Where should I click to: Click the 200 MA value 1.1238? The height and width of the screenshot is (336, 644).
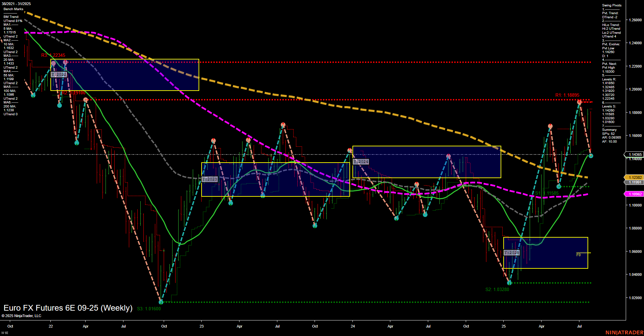click(x=9, y=110)
